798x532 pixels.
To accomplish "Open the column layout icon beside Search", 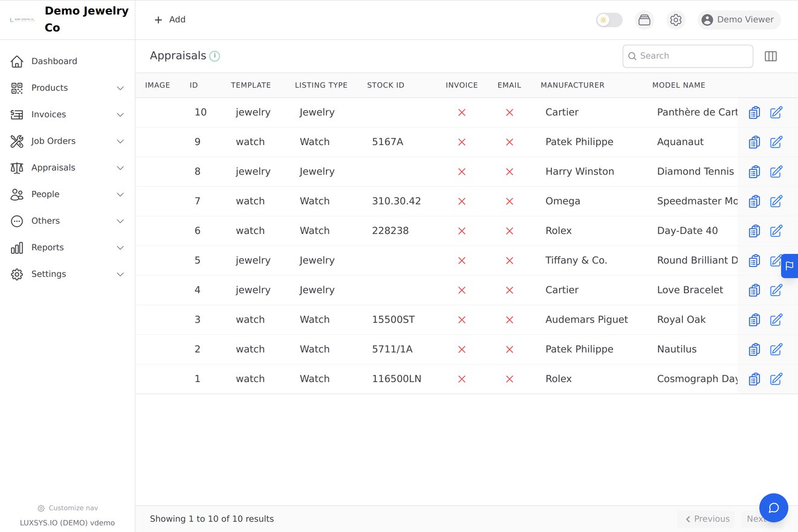I will (771, 56).
